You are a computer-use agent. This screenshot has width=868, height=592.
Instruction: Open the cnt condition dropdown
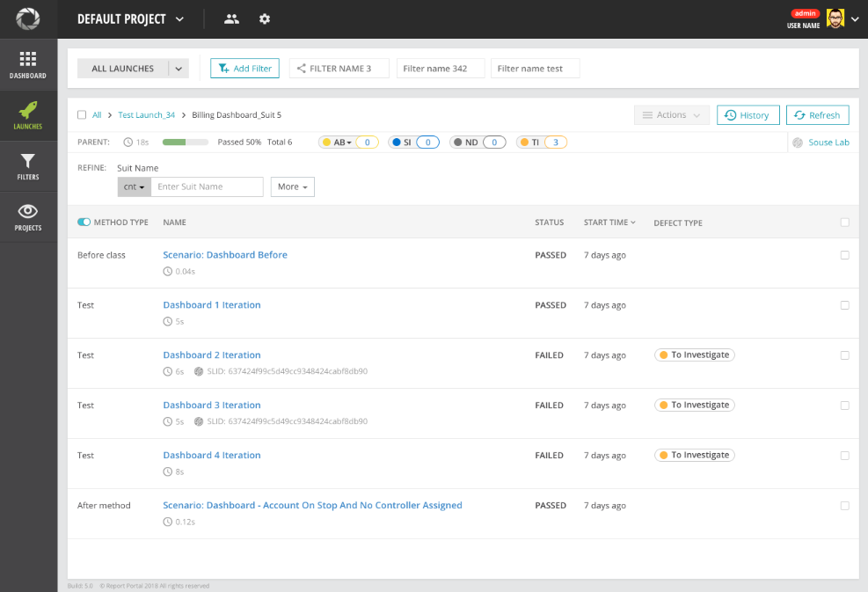coord(133,186)
